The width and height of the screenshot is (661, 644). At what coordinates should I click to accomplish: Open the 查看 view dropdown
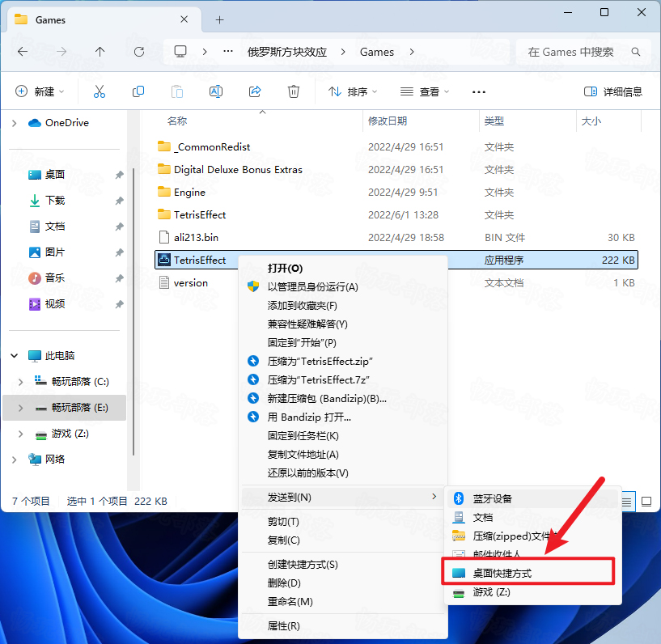click(425, 91)
